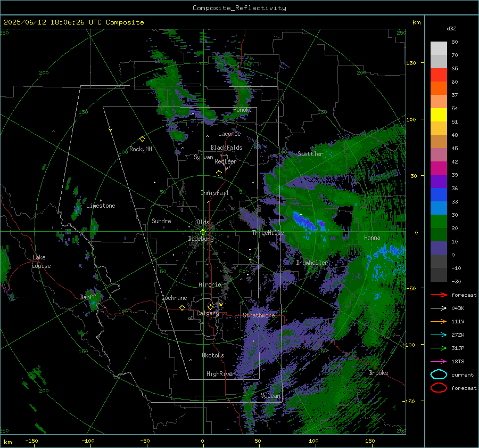This screenshot has width=479, height=448.
Task: Click yellow diamond radar site at Olds
Action: point(203,232)
